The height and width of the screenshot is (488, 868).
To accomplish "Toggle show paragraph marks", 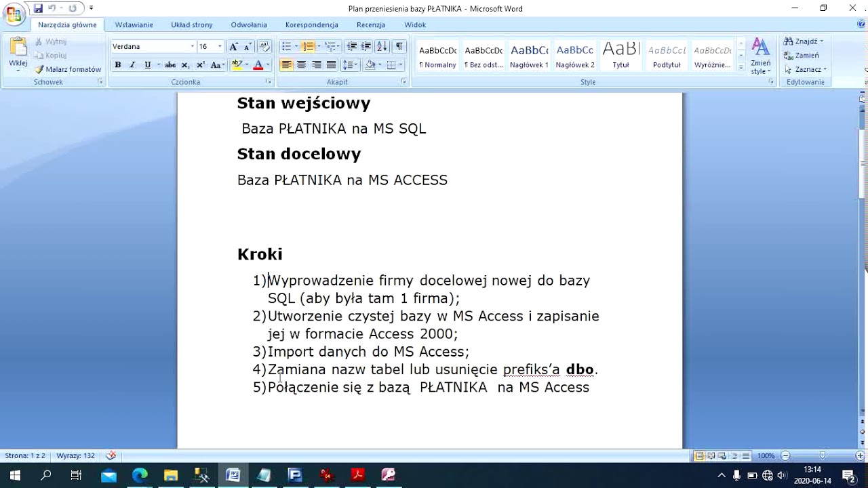I will [x=399, y=47].
